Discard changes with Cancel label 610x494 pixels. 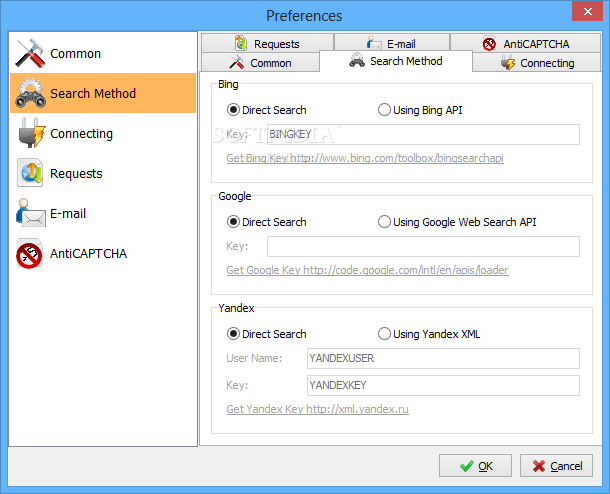tap(566, 466)
